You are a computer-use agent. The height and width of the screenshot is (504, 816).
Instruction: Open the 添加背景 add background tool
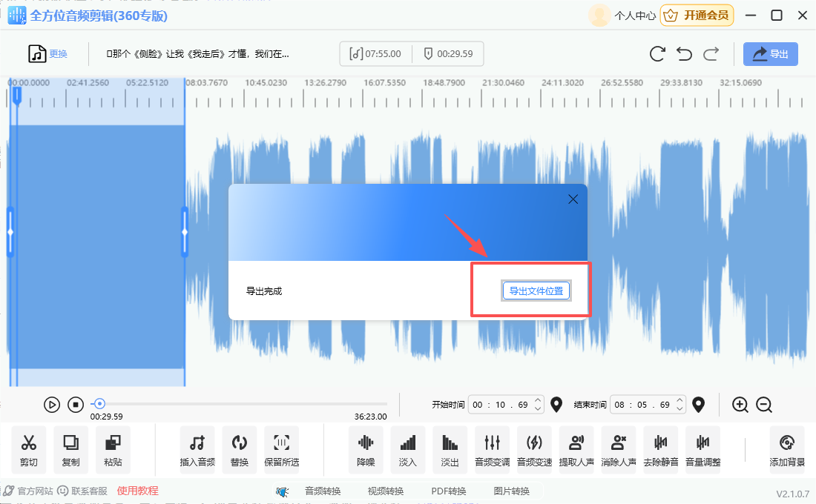coord(787,450)
